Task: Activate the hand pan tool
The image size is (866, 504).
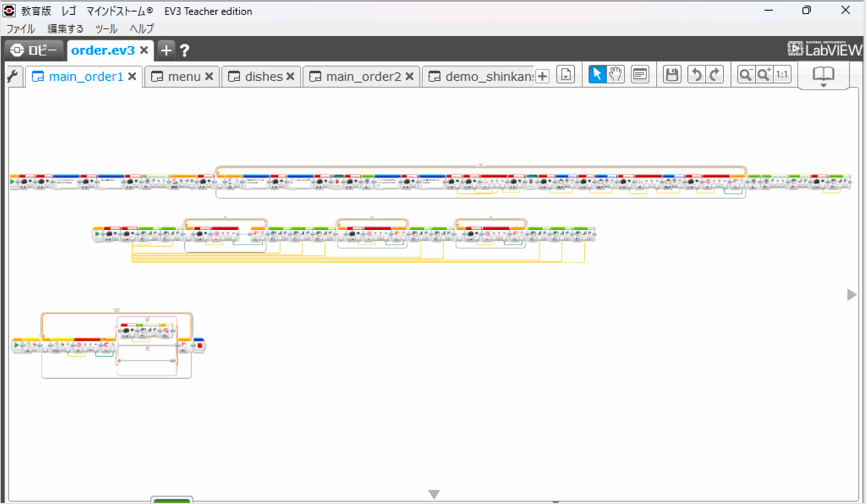Action: click(616, 75)
